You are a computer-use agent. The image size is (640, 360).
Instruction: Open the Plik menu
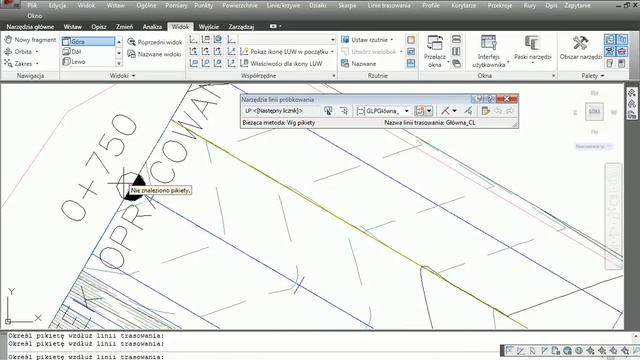32,5
